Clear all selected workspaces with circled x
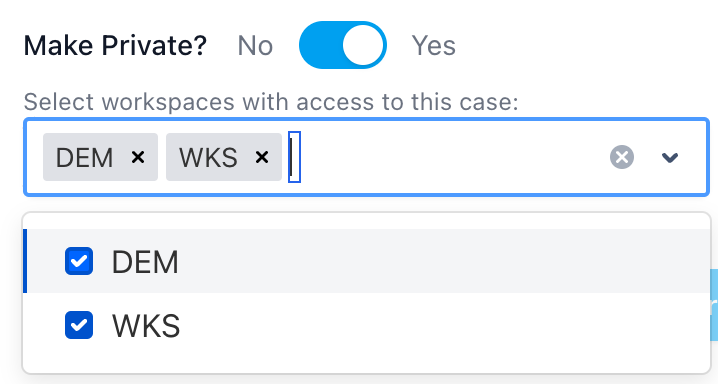The width and height of the screenshot is (718, 384). [x=622, y=157]
